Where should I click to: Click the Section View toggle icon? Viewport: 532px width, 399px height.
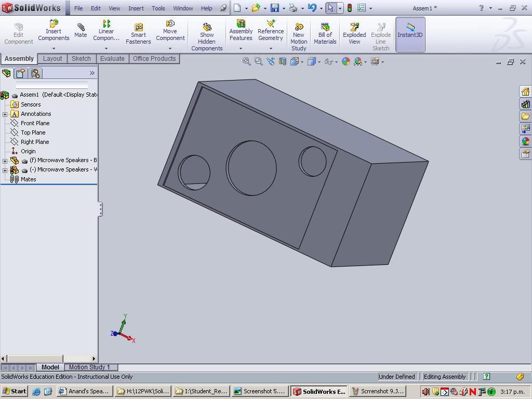click(282, 61)
